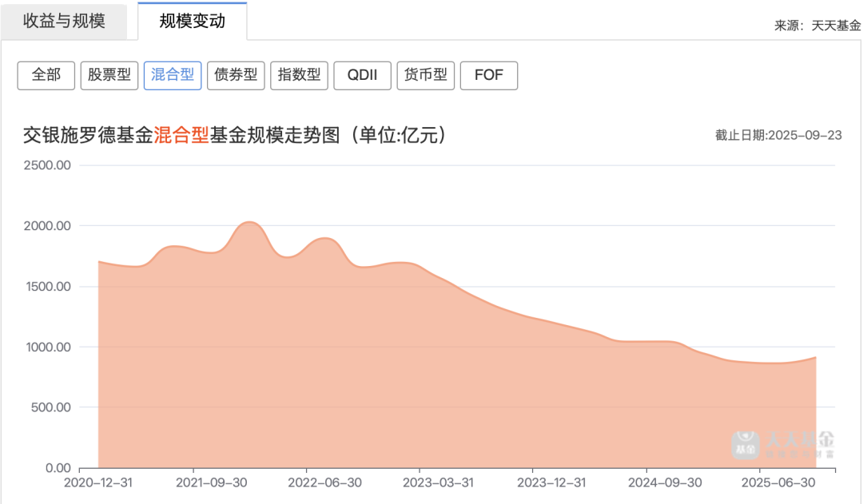Viewport: 863px width, 504px height.
Task: Select the 2023-03-31 date on the axis
Action: pos(437,483)
